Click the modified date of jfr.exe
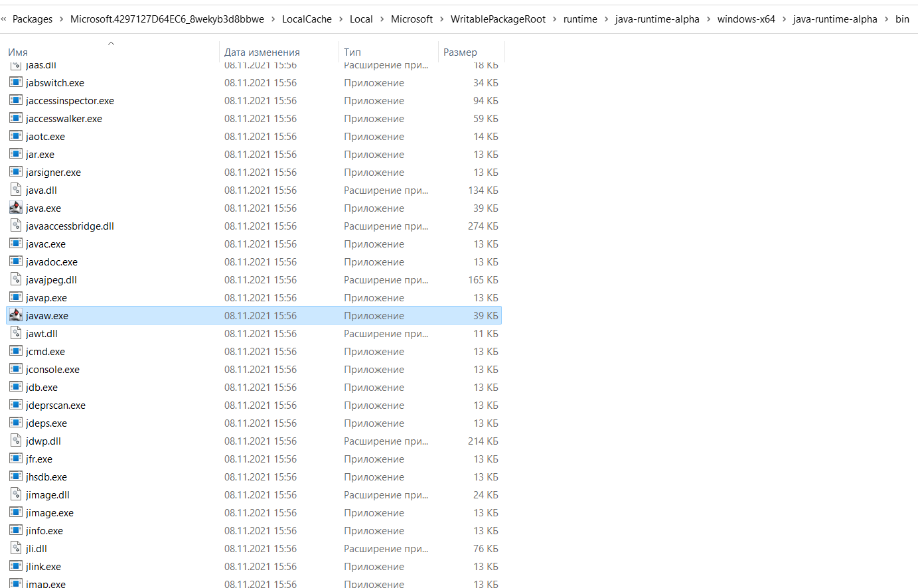This screenshot has width=918, height=588. [x=260, y=459]
